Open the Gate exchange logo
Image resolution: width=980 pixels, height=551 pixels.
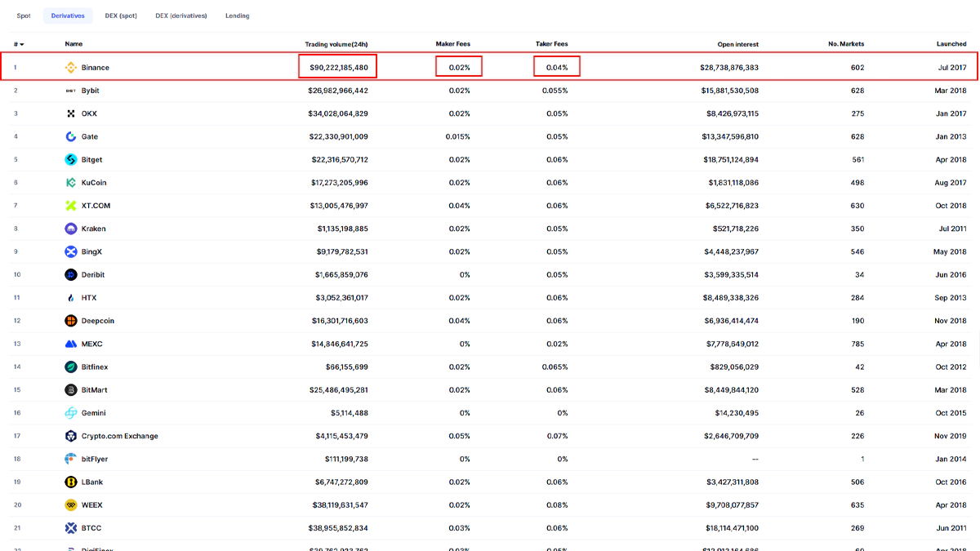71,136
